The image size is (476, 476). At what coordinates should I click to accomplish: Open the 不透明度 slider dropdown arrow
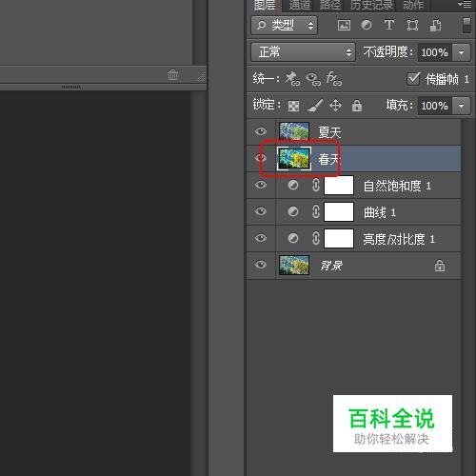point(461,52)
